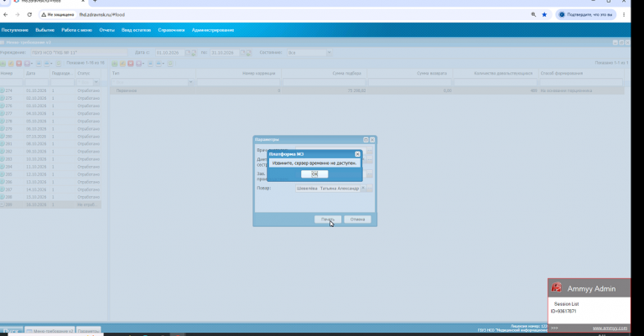Maximize the Параметры dialog window
This screenshot has height=336, width=644.
[366, 139]
